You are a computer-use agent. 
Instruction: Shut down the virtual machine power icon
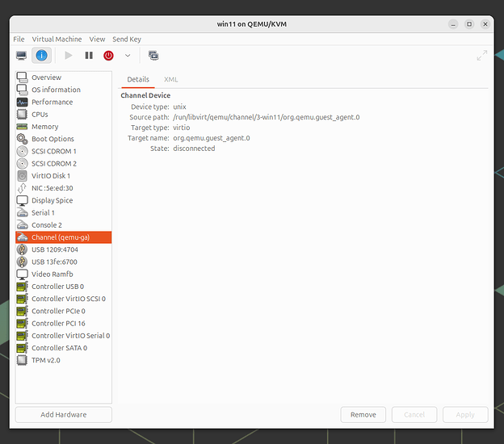pos(109,56)
